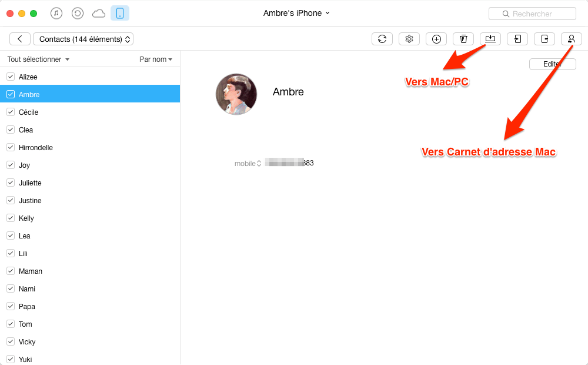Select the Hirrondelle contact name
The image size is (588, 365).
point(36,148)
